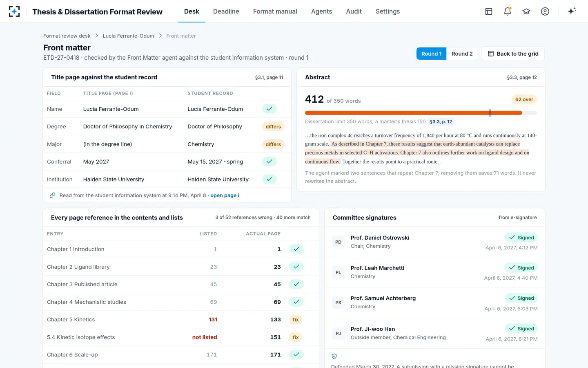Click the PJ avatar for Ji-woo Han

pyautogui.click(x=339, y=333)
